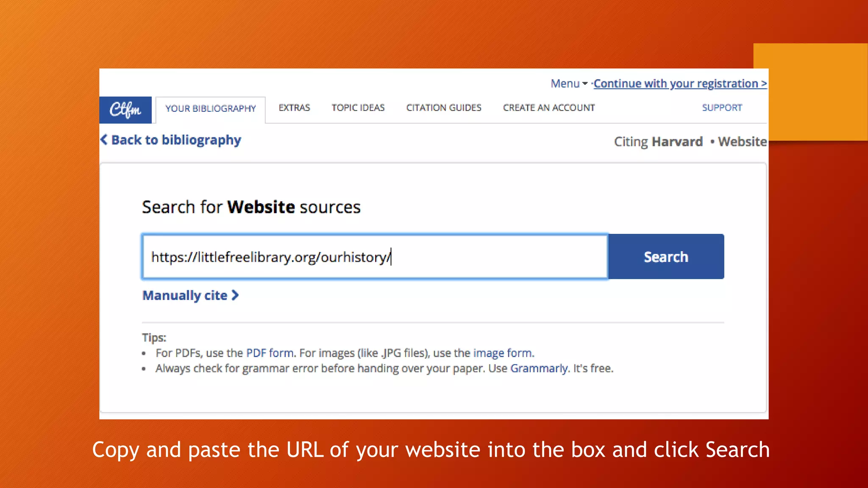This screenshot has width=868, height=488.
Task: Click the blue Search button
Action: 666,257
